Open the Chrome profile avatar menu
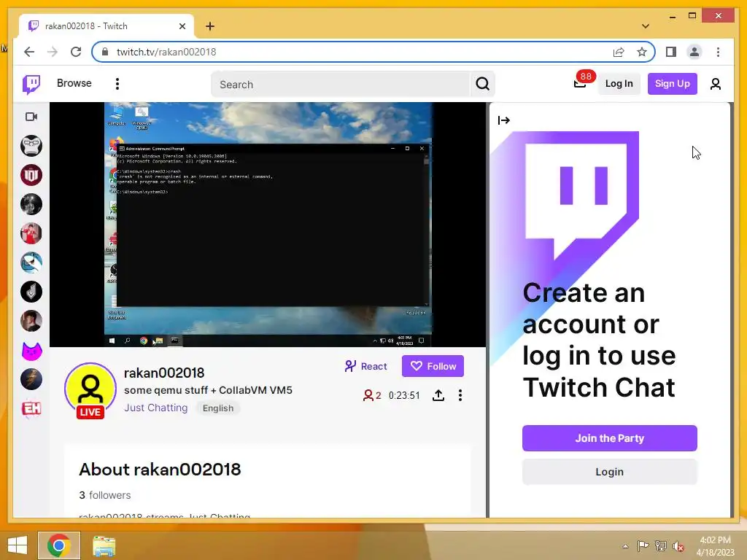This screenshot has height=560, width=747. (694, 52)
